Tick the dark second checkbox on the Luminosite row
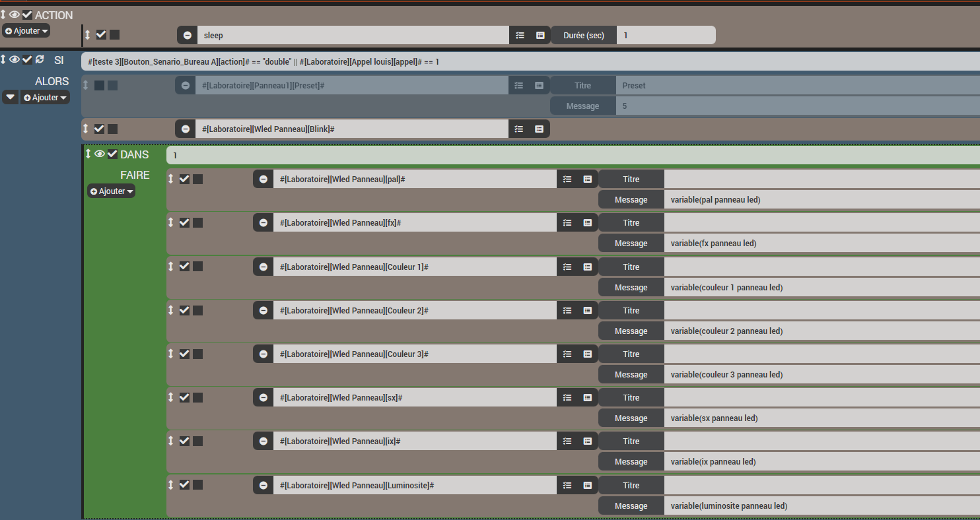 [x=197, y=485]
